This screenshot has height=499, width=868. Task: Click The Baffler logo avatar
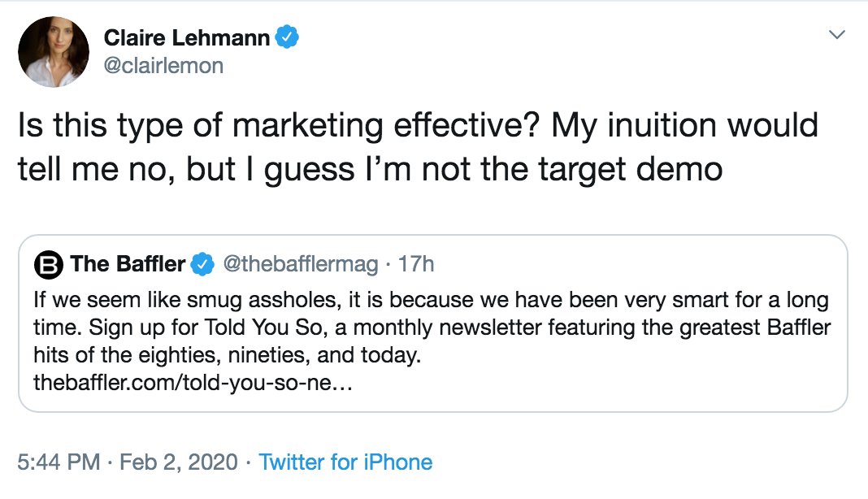click(x=50, y=264)
